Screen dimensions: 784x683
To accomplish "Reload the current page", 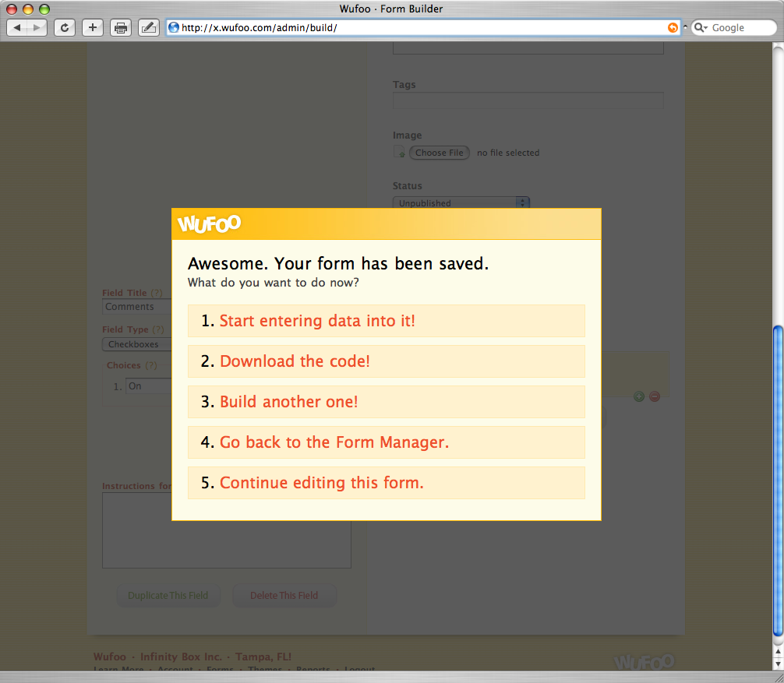I will [65, 27].
